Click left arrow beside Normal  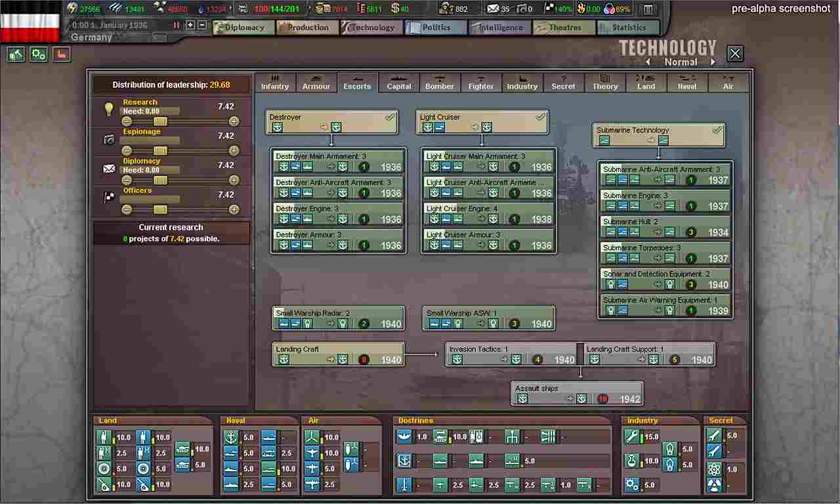click(648, 62)
